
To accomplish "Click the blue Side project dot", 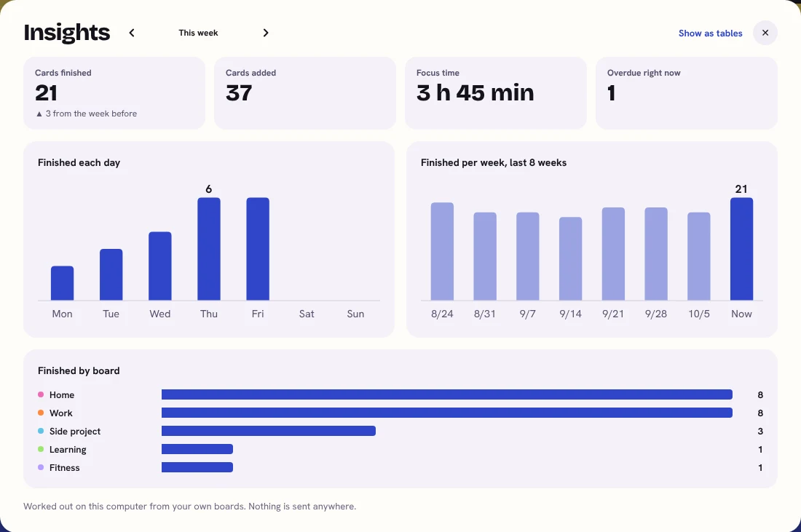I will tap(41, 431).
